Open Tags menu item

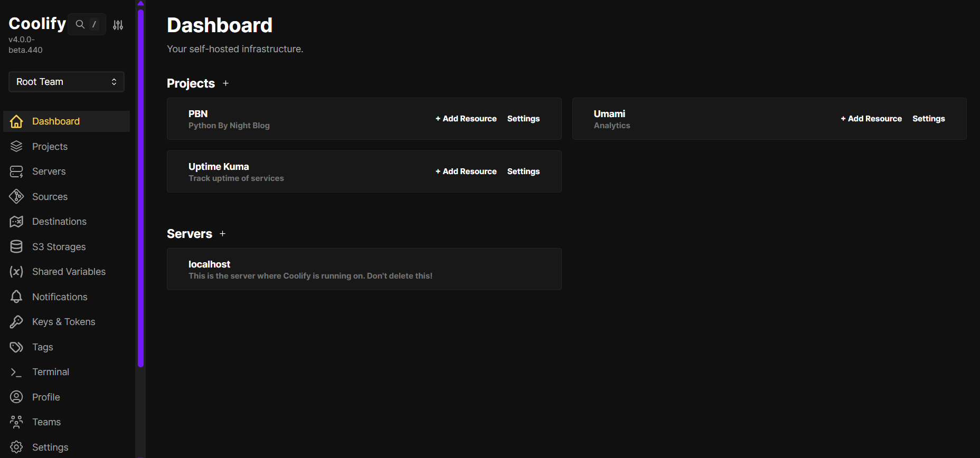(67, 347)
